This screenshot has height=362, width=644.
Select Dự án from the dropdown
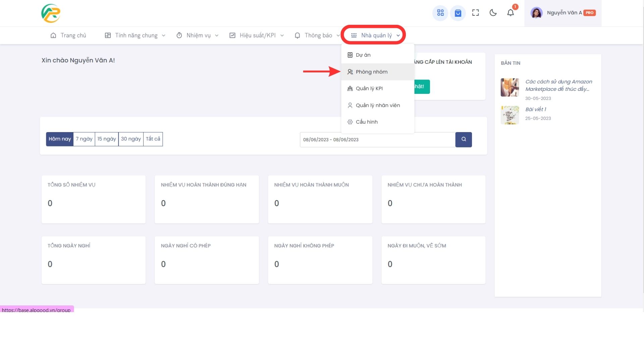coord(378,55)
